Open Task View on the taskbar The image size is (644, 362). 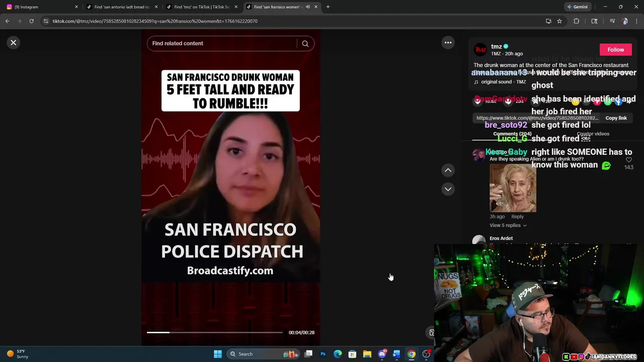pyautogui.click(x=308, y=354)
